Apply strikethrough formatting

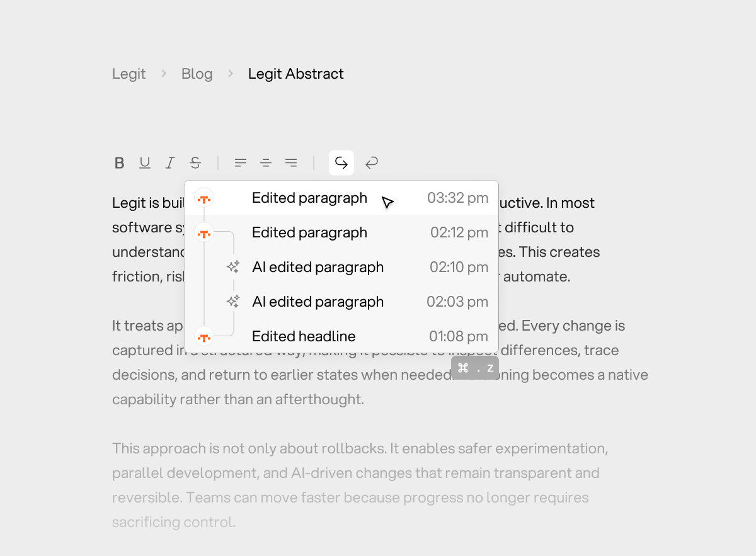[195, 163]
